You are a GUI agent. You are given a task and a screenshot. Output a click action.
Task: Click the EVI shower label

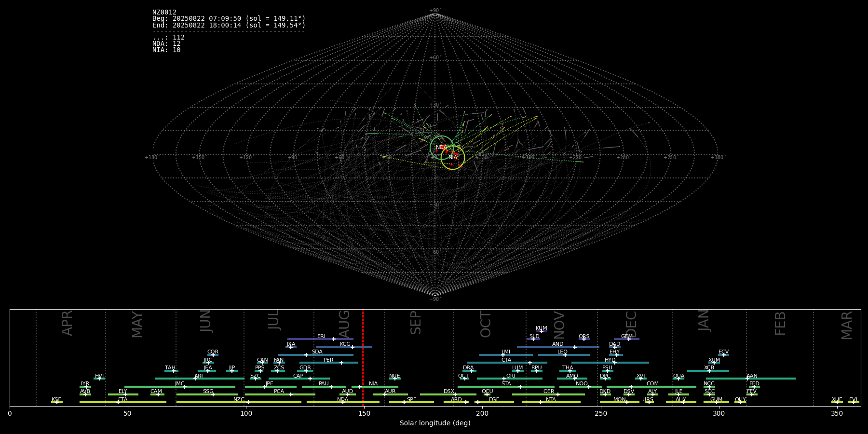853,400
